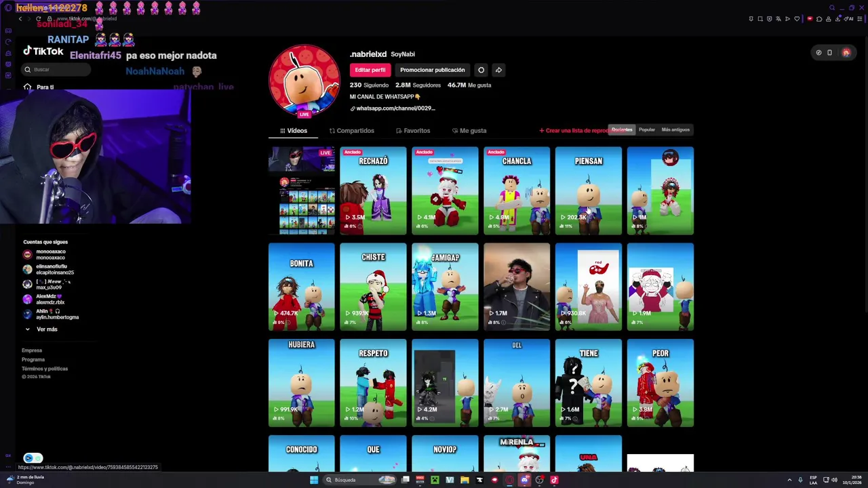Click the translate page icon

pyautogui.click(x=778, y=19)
